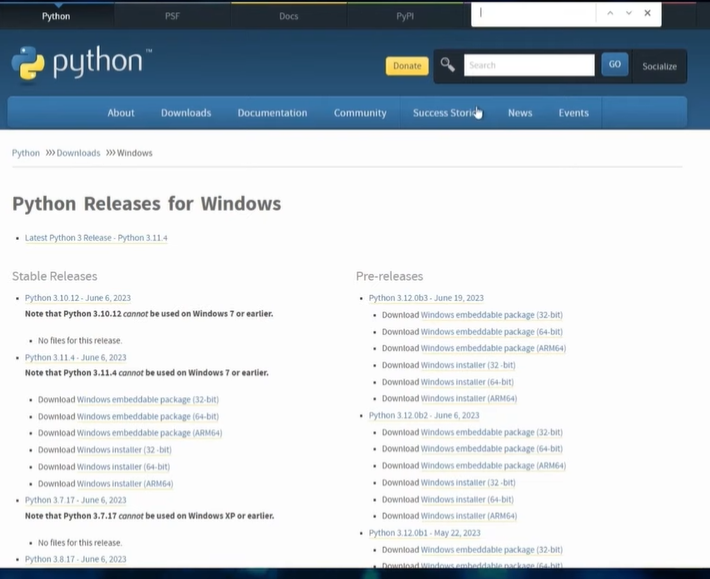The image size is (710, 579).
Task: Click the Python 3.7.17 Windows XP note
Action: tap(149, 516)
